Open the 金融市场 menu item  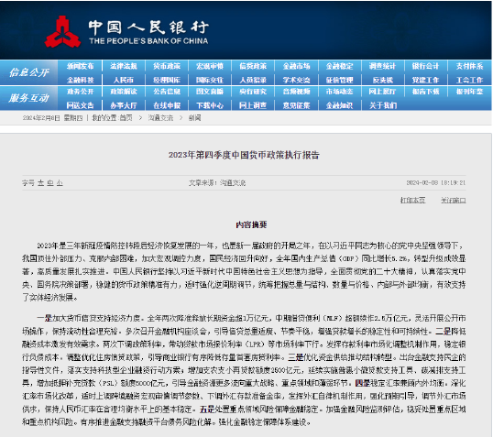[x=296, y=66]
